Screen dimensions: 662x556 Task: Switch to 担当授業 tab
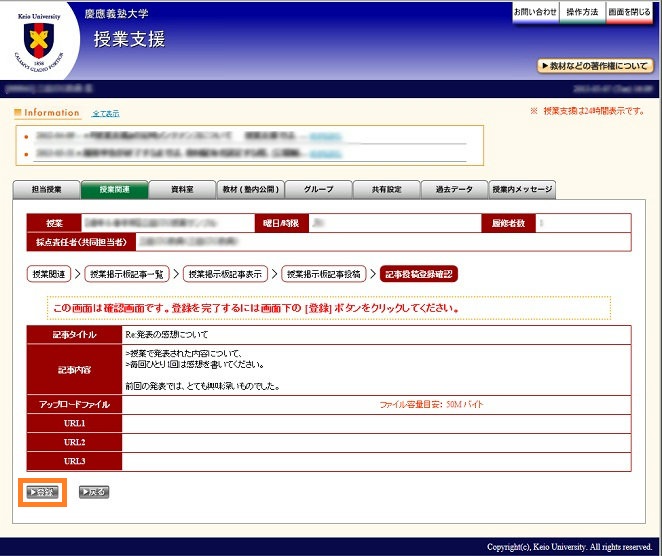point(47,189)
